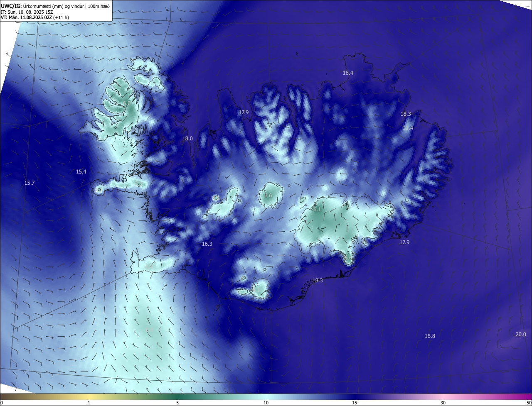Image resolution: width=532 pixels, height=406 pixels.
Task: Click the color scale label 10
Action: (x=266, y=403)
